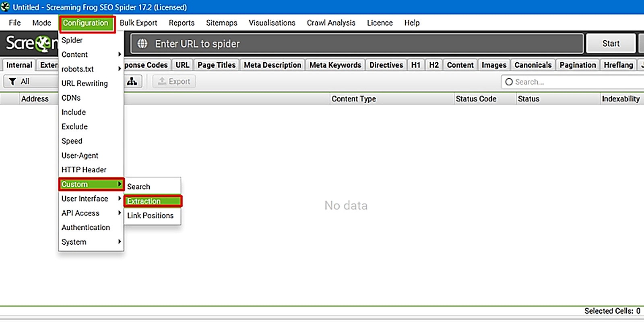Click the magnifier icon in the search box
This screenshot has width=644, height=322.
coord(509,82)
